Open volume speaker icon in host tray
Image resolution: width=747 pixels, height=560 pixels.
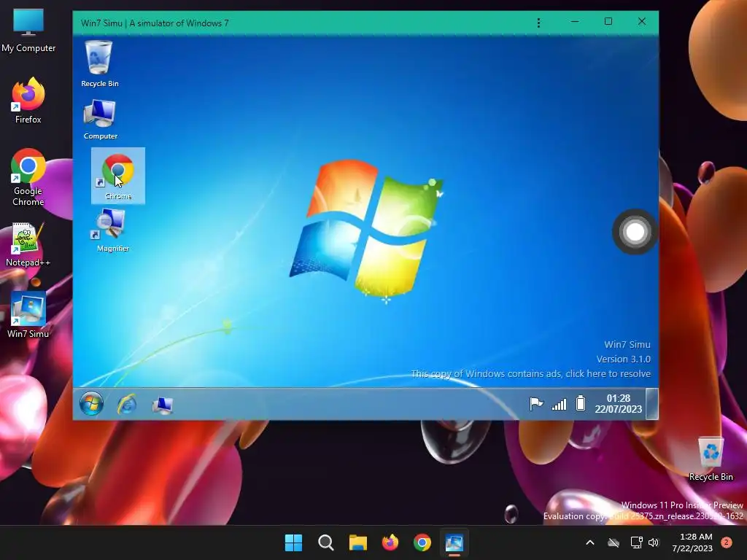(x=653, y=542)
